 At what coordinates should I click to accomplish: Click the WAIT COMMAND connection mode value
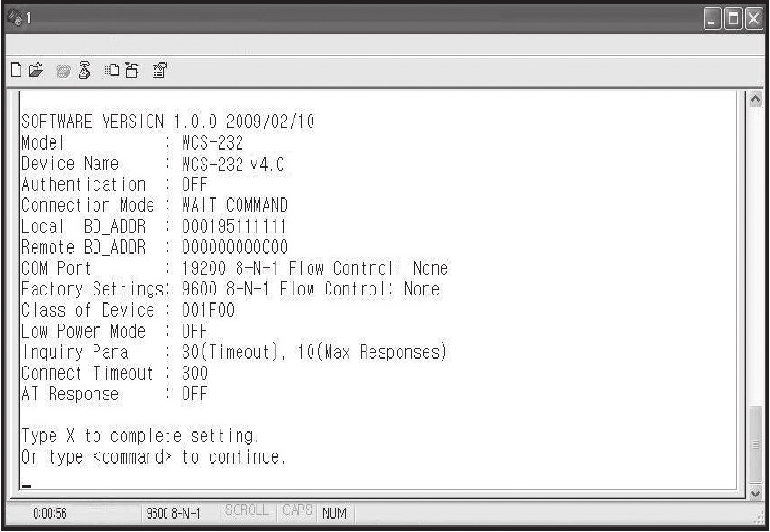235,206
